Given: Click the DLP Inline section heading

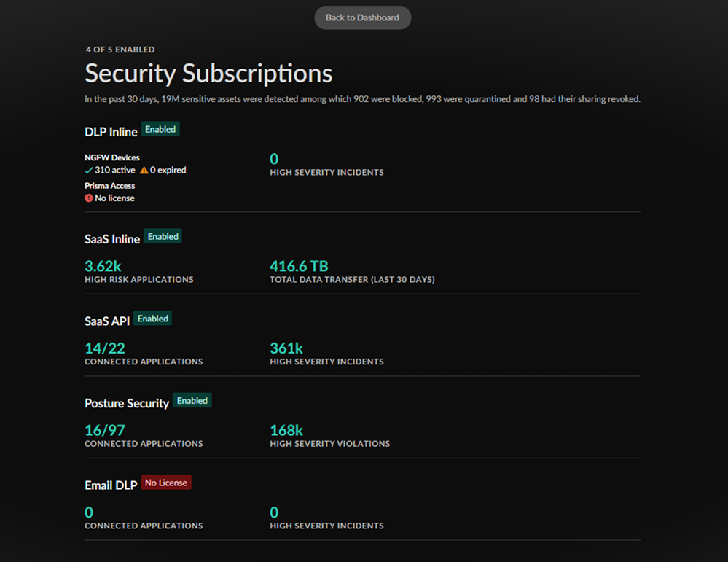Looking at the screenshot, I should [111, 132].
